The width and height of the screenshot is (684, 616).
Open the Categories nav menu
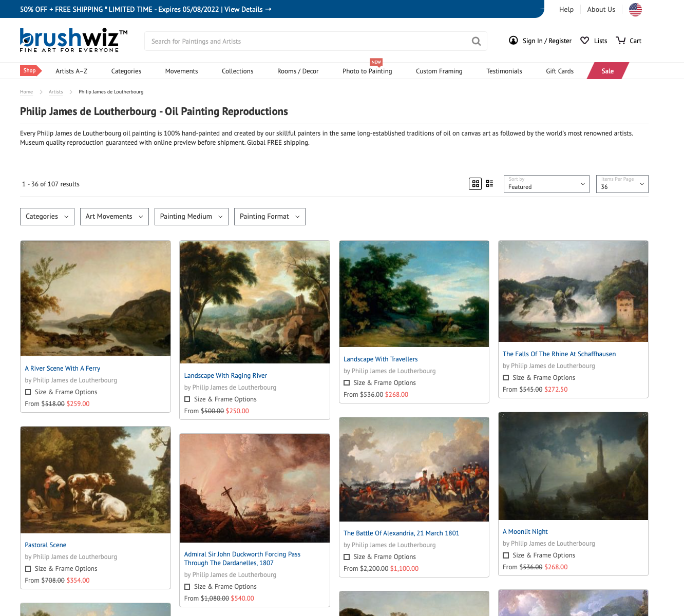126,71
